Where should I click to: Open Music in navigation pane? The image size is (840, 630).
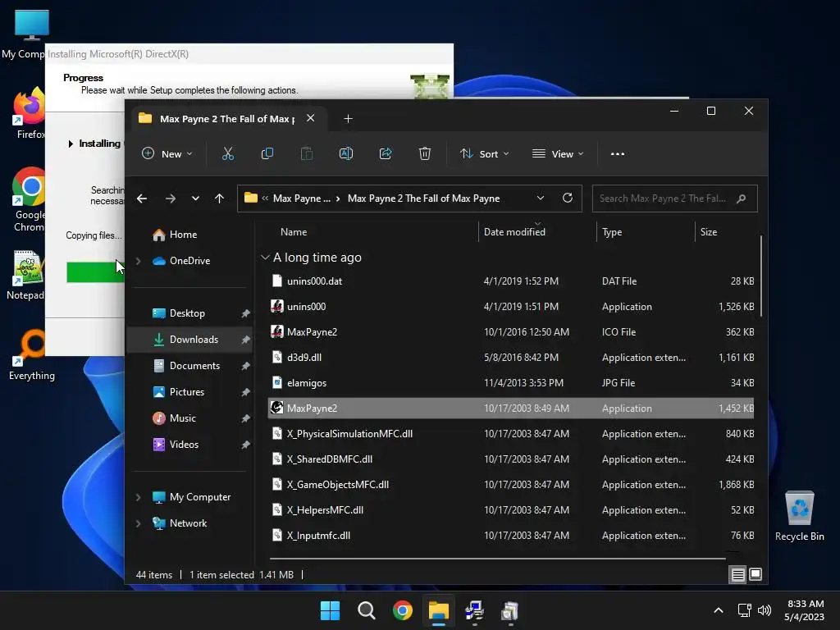click(x=174, y=418)
